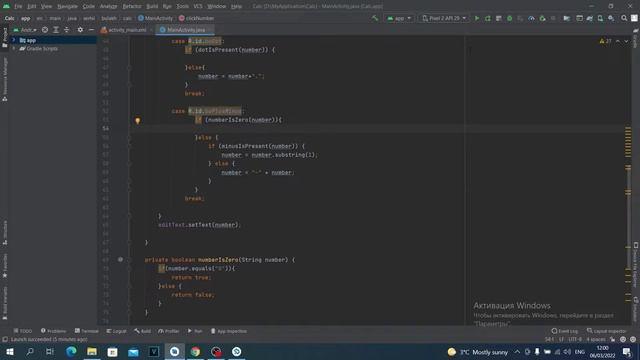Image resolution: width=640 pixels, height=360 pixels.
Task: Click the Collapse All icon in Project panel
Action: pyautogui.click(x=67, y=30)
